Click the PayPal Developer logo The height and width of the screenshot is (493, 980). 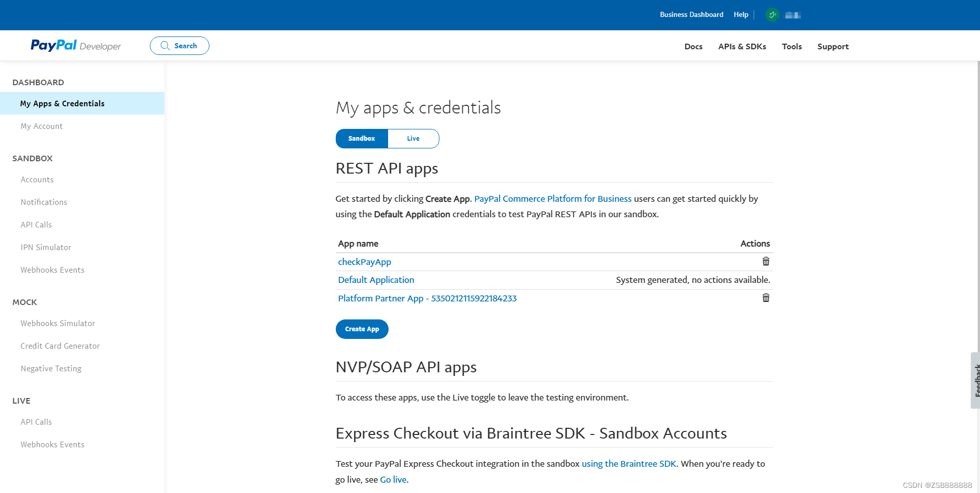pos(75,46)
